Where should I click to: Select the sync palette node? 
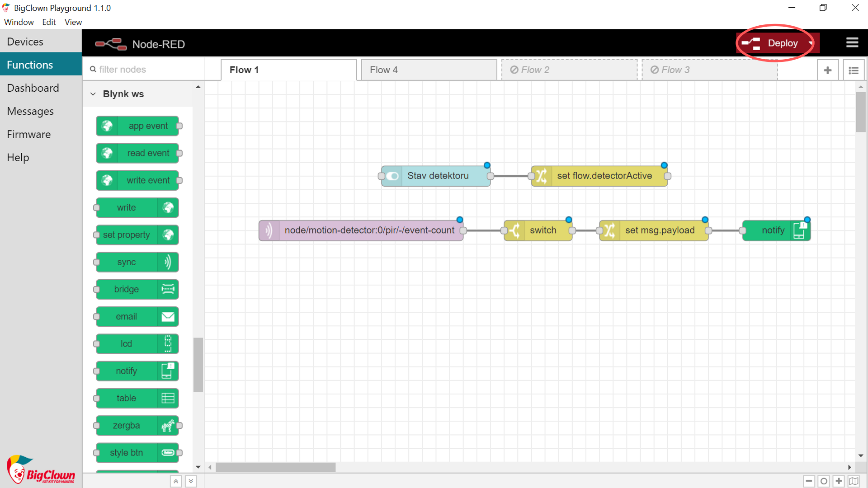(x=137, y=262)
